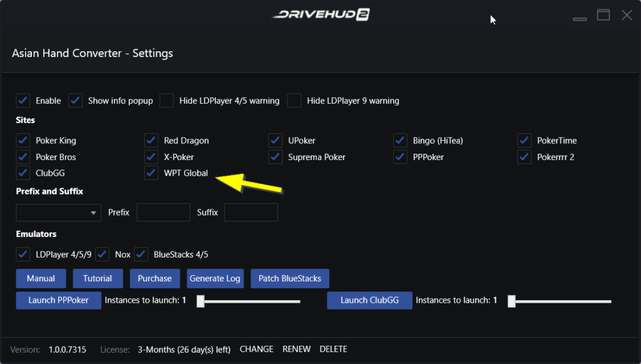641x364 pixels.
Task: Click the 'Asian Hand Converter - Settings' title
Action: coord(93,53)
